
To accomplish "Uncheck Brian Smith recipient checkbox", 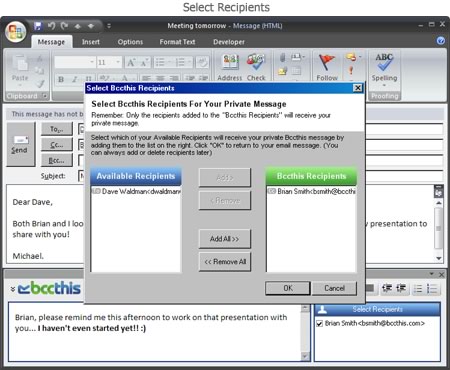I will click(x=319, y=323).
